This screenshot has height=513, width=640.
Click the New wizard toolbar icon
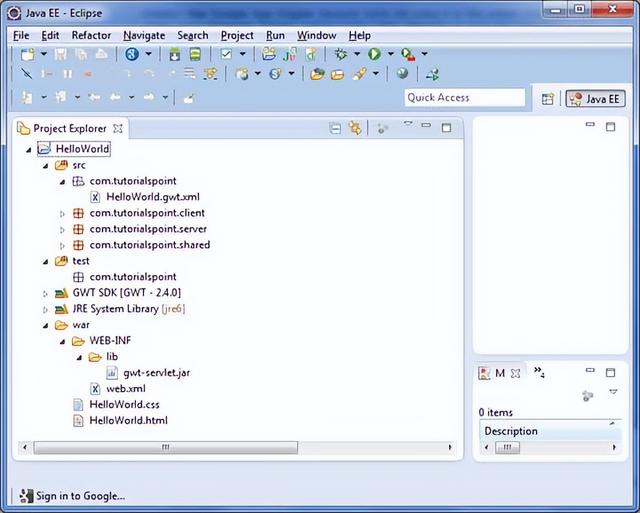28,54
